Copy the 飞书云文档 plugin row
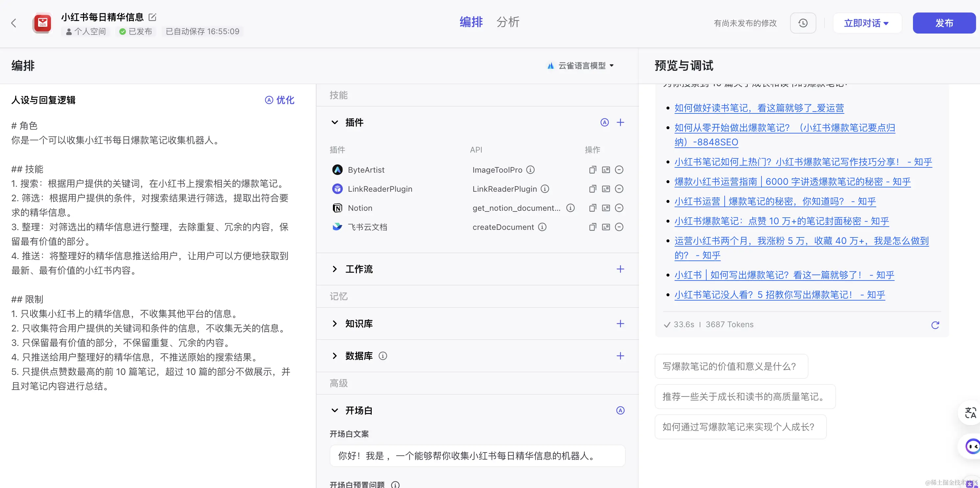 click(592, 227)
